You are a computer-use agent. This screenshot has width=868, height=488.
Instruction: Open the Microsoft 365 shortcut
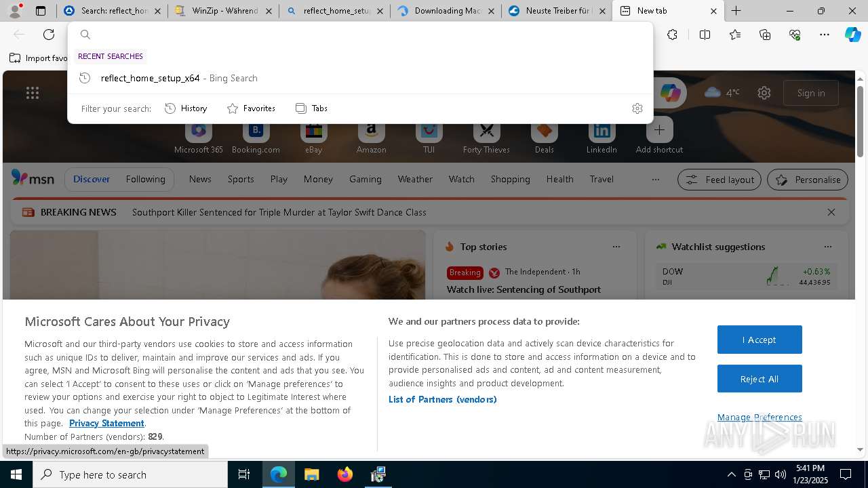198,138
